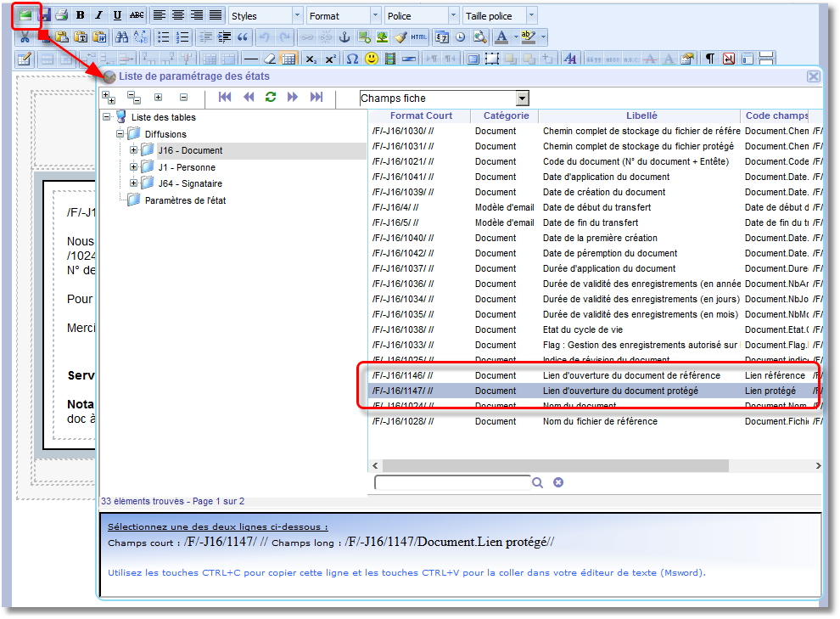Expand the J1 - Personne tree node
The width and height of the screenshot is (840, 619).
click(134, 167)
